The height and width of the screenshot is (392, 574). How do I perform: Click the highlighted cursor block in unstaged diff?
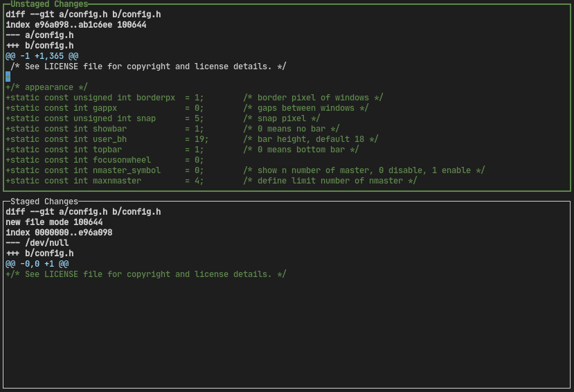(8, 77)
